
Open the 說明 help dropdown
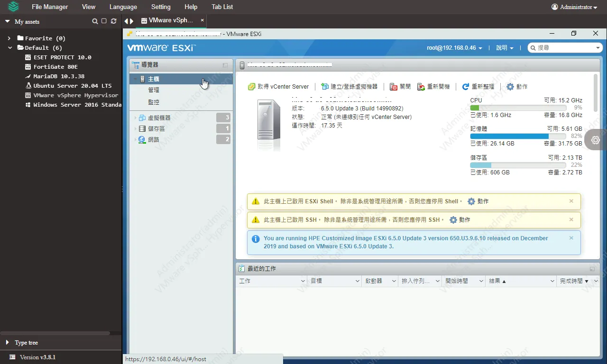click(x=505, y=48)
